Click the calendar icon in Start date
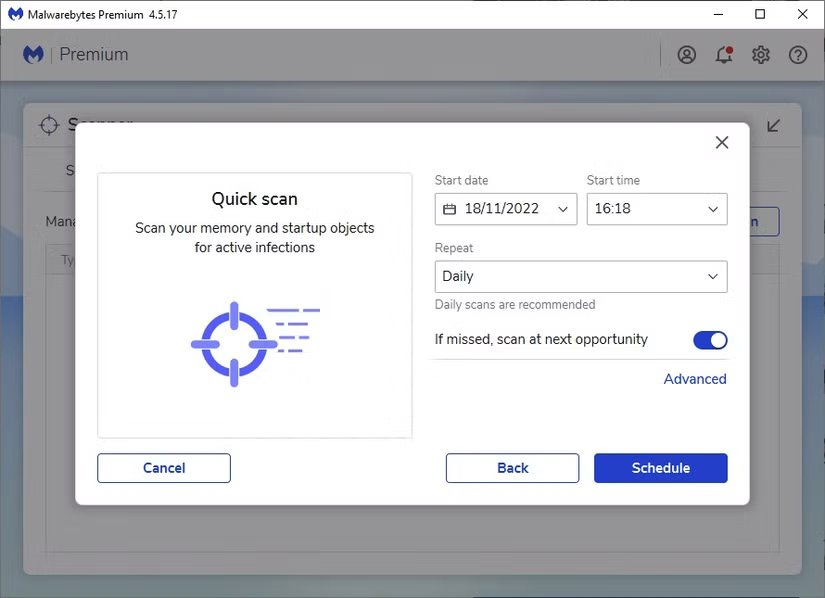Viewport: 825px width, 598px height. click(x=449, y=209)
